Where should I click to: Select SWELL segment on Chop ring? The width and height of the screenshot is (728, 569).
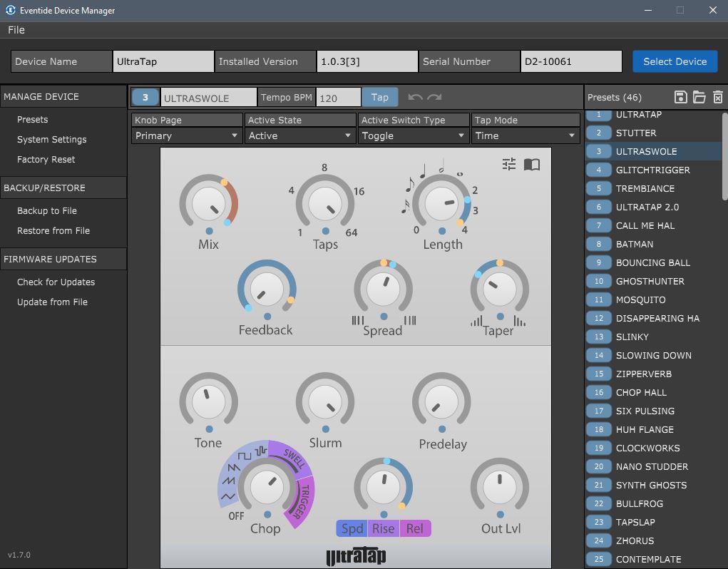coord(294,458)
